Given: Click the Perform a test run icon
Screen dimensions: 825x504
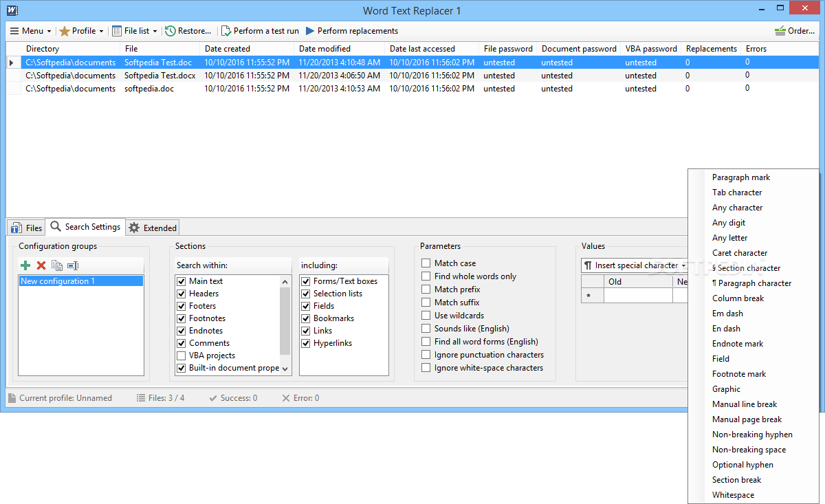Looking at the screenshot, I should click(226, 31).
